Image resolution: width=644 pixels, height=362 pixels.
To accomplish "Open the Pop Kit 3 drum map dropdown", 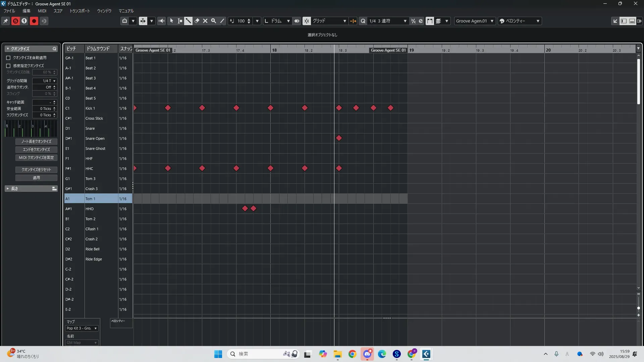I will pyautogui.click(x=82, y=328).
